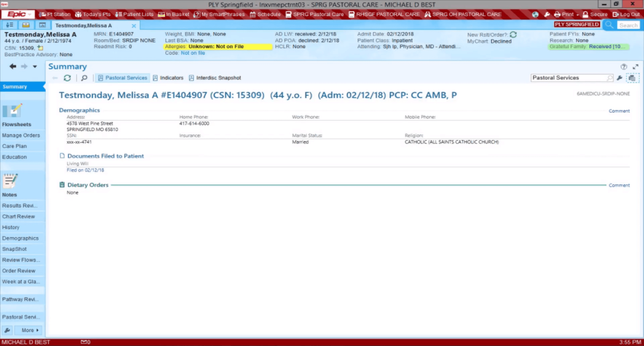Switch to the Indicators report tab
This screenshot has width=644, height=346.
[168, 78]
